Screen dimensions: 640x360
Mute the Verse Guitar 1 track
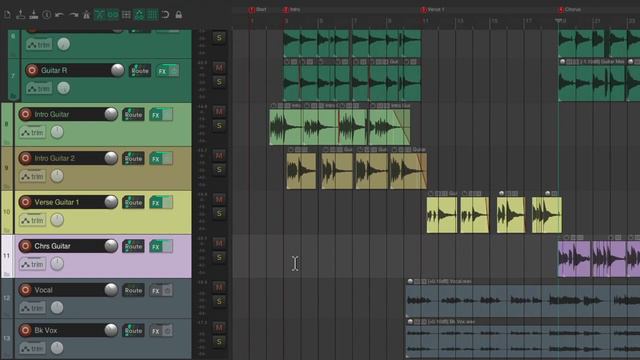(219, 199)
